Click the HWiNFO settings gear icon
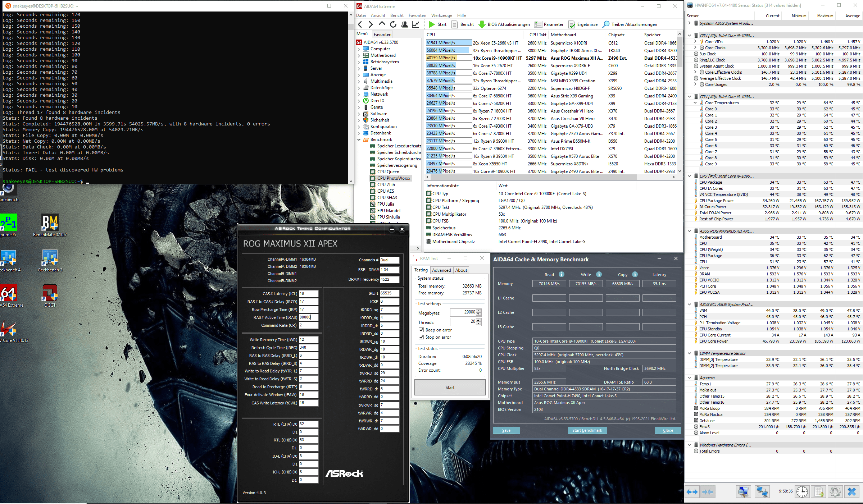 click(x=835, y=491)
